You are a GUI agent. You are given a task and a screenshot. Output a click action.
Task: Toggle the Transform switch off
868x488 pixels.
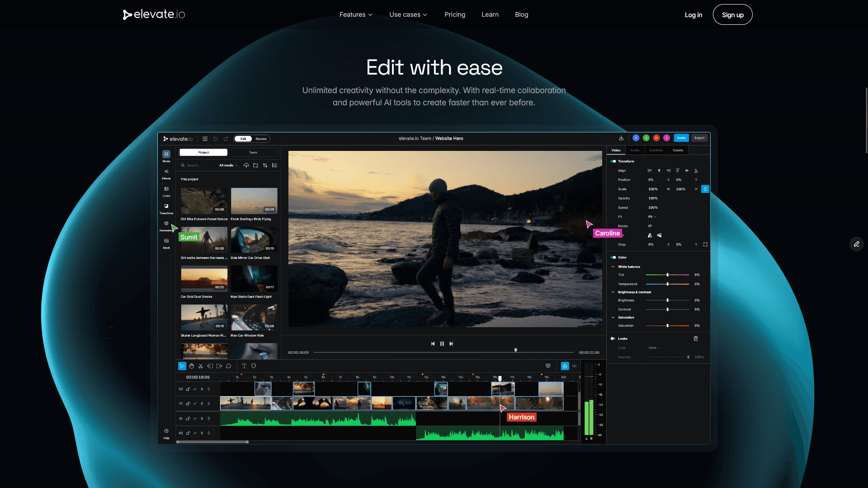click(613, 161)
